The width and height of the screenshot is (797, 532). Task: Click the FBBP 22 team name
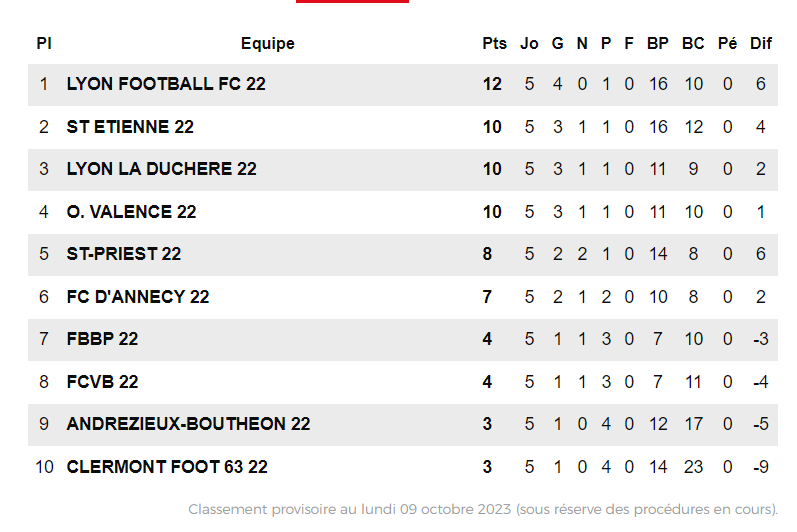point(102,339)
